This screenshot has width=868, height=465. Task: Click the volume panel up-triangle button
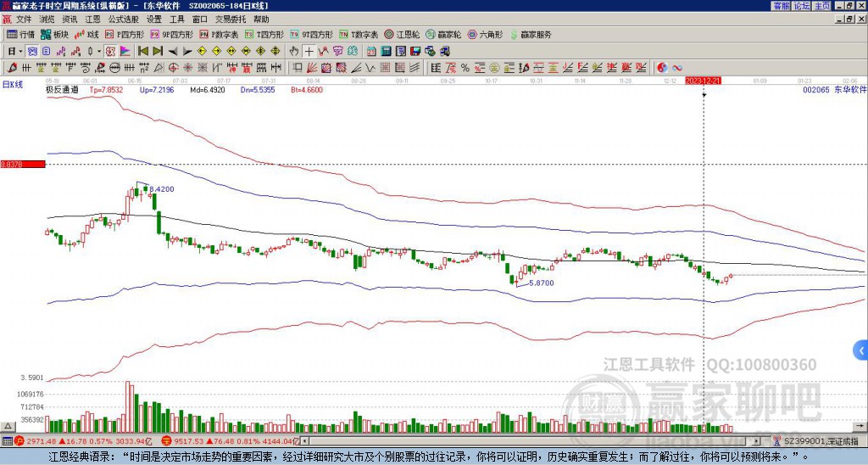click(8, 426)
